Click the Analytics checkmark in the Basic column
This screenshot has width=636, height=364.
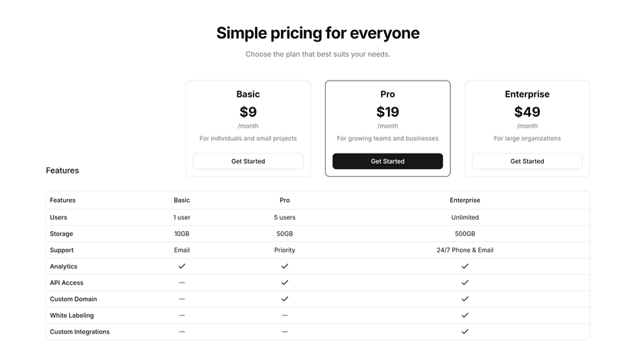pos(182,266)
